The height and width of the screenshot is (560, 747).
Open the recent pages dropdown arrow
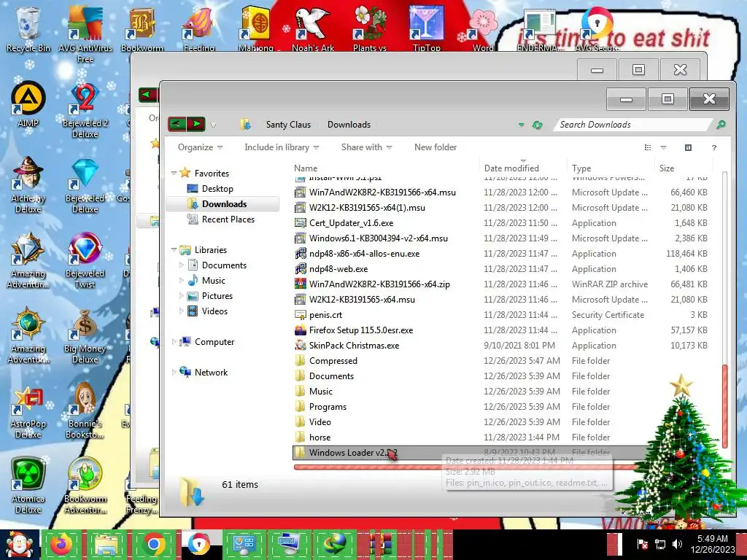(214, 125)
